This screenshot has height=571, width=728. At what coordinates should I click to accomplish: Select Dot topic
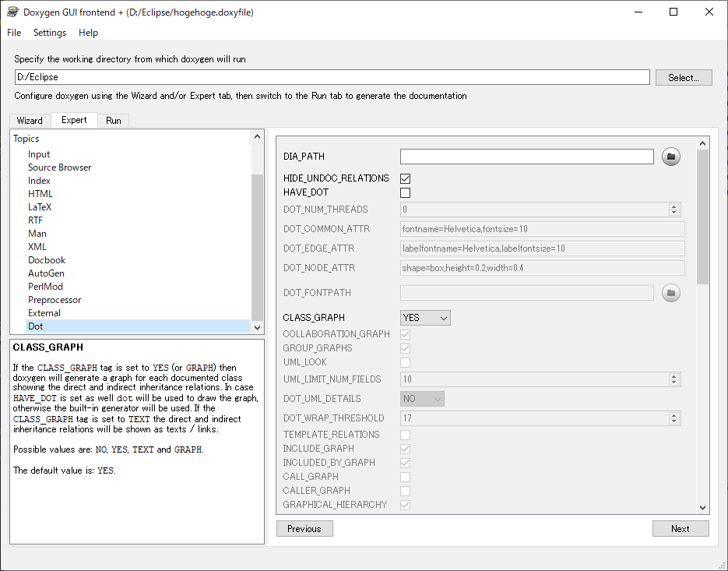(139, 326)
